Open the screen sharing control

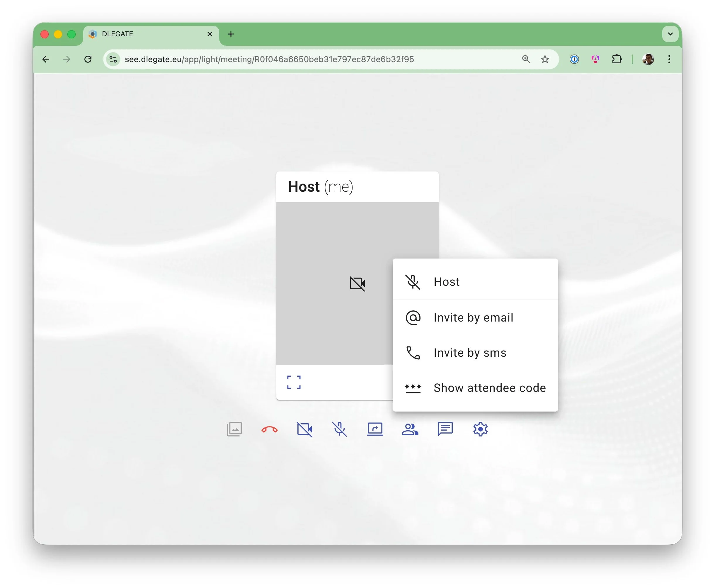pyautogui.click(x=375, y=429)
